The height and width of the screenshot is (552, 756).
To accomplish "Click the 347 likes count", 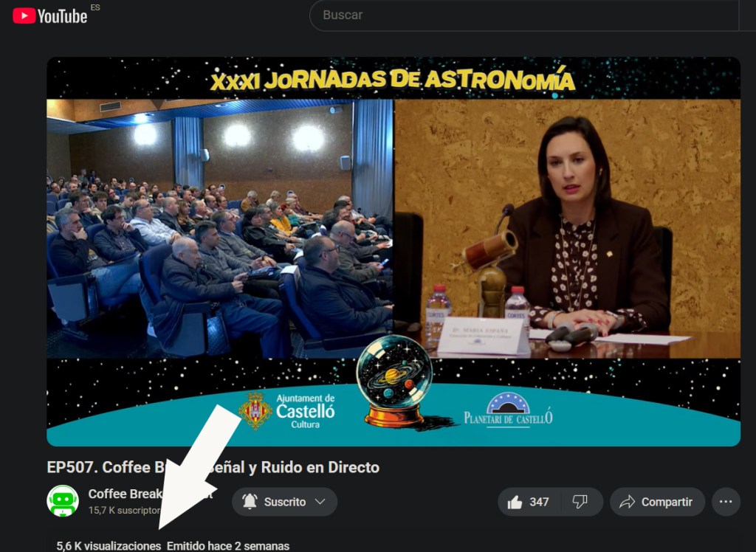I will coord(539,502).
